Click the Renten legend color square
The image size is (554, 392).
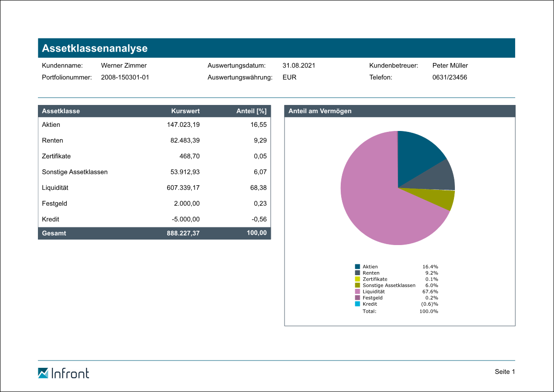tap(358, 273)
